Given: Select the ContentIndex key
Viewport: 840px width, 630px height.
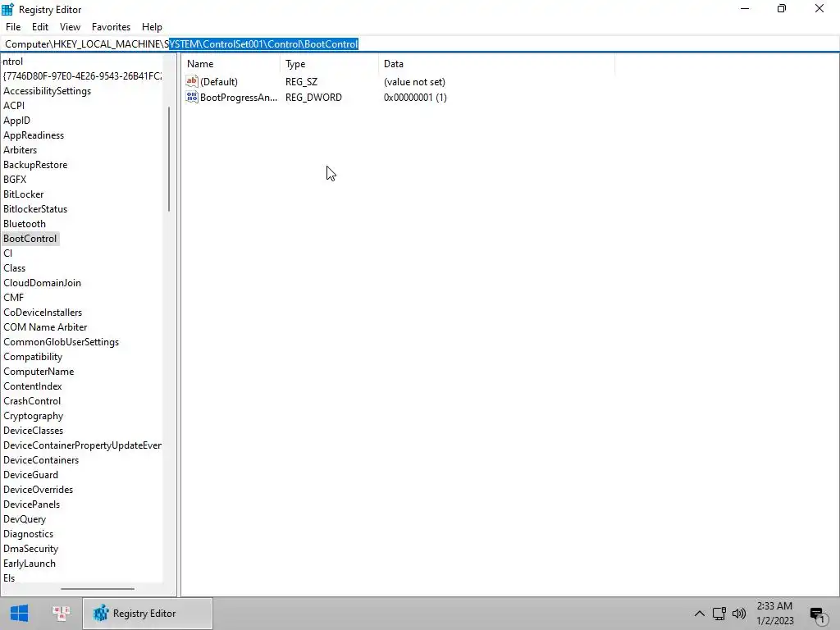Looking at the screenshot, I should coord(33,386).
